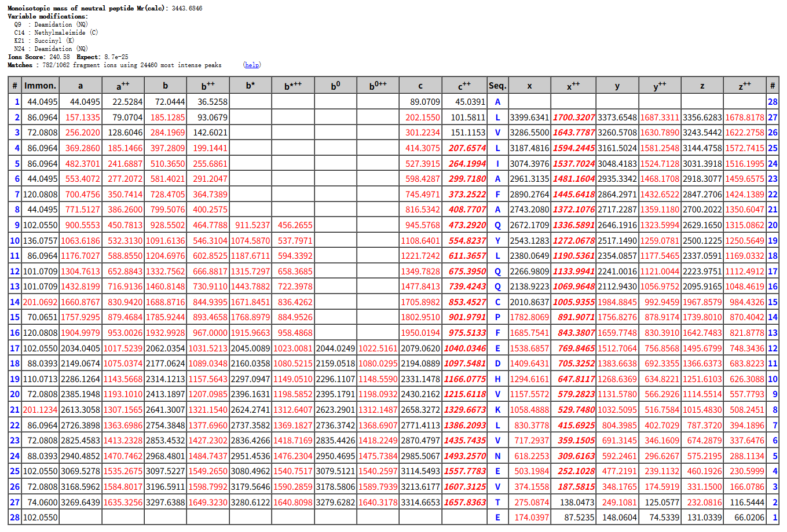The width and height of the screenshot is (787, 532).
Task: Select the immonium value 136.0757
Action: [40, 240]
